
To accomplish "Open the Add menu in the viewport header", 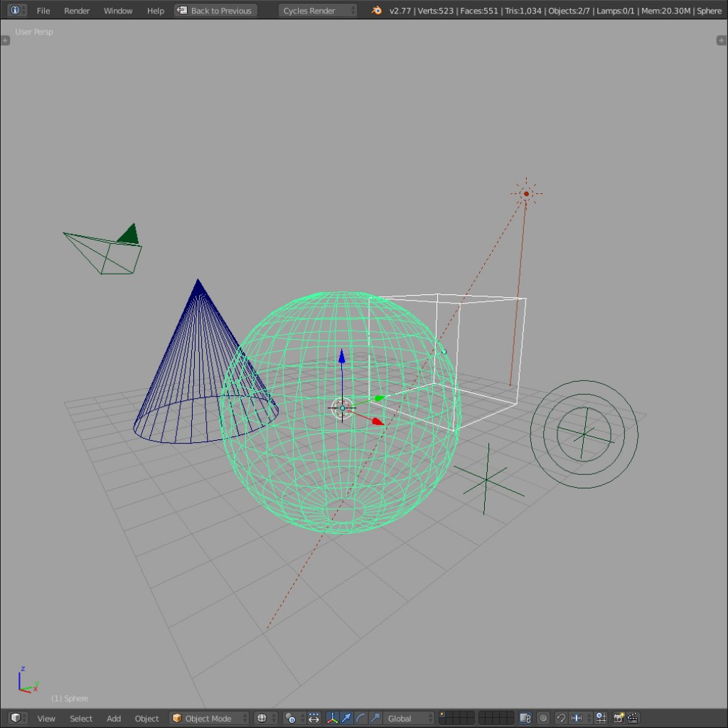I will 113,719.
